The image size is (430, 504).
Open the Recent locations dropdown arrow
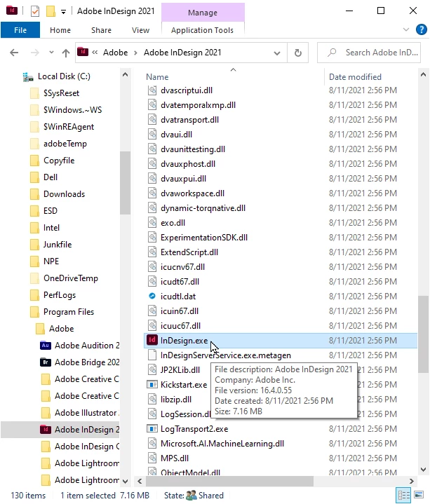(51, 52)
